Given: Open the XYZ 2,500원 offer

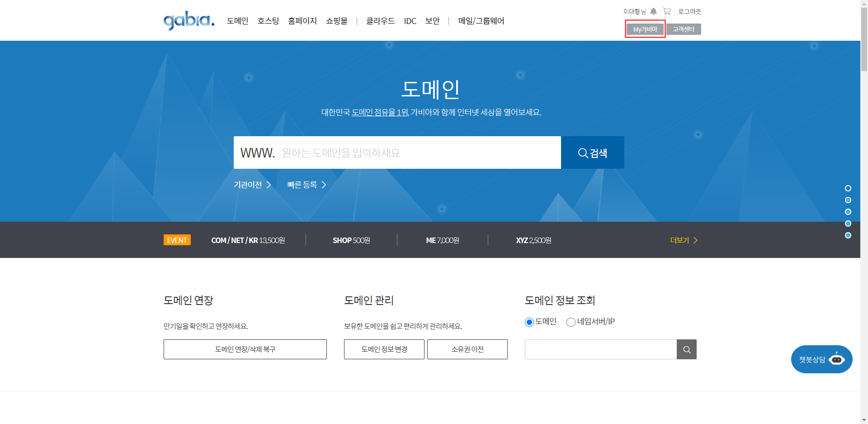Looking at the screenshot, I should (x=533, y=240).
